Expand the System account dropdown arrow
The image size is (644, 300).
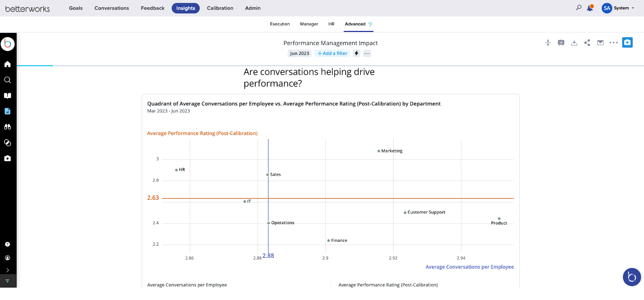pyautogui.click(x=633, y=8)
